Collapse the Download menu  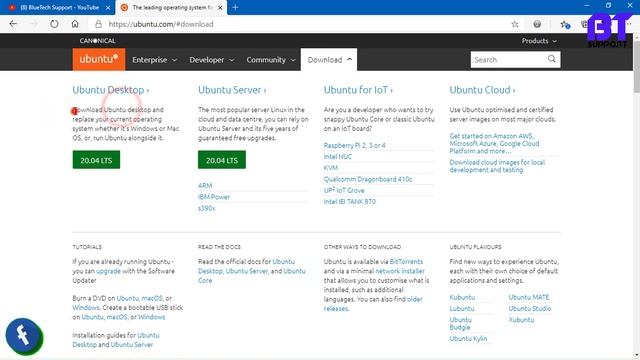pos(329,60)
